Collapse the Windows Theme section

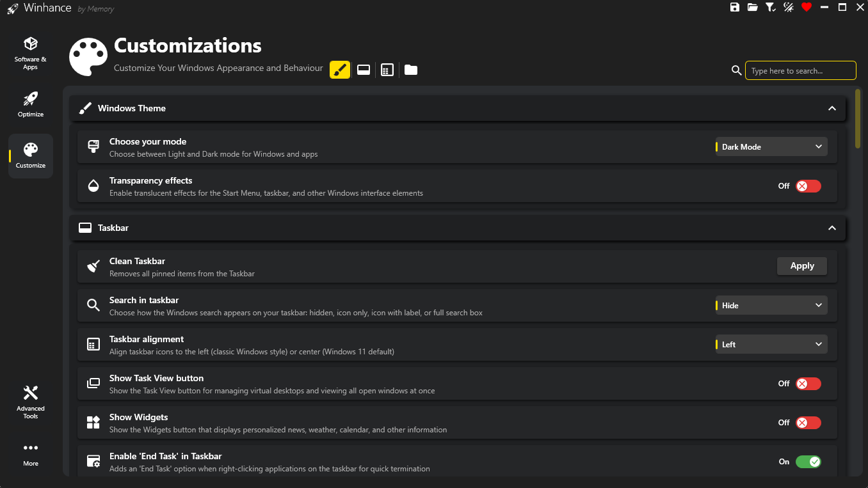pos(832,109)
